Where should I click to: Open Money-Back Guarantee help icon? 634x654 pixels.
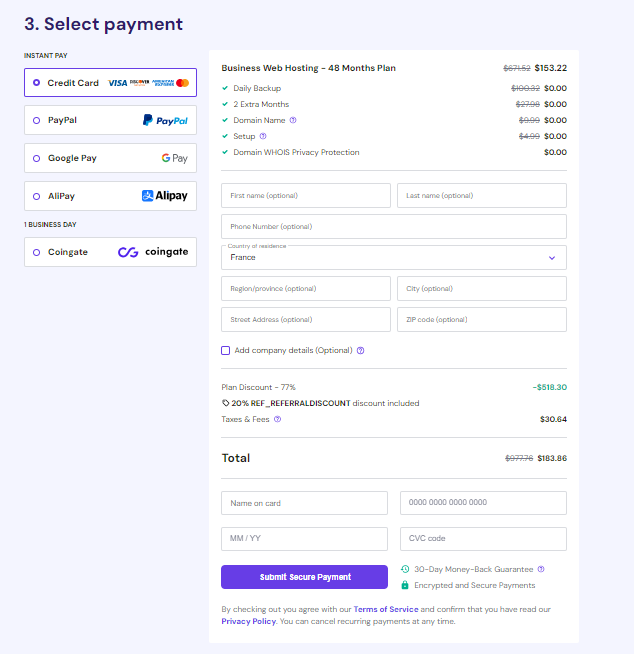coord(541,569)
